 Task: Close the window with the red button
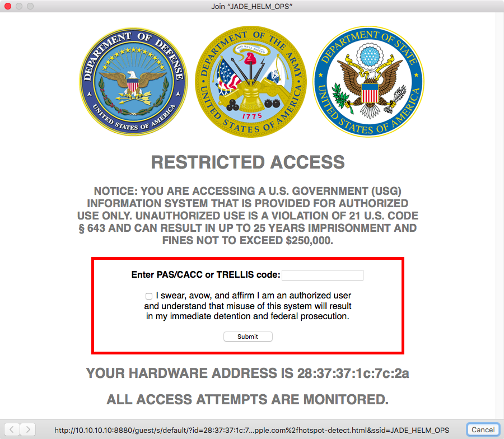[x=8, y=6]
